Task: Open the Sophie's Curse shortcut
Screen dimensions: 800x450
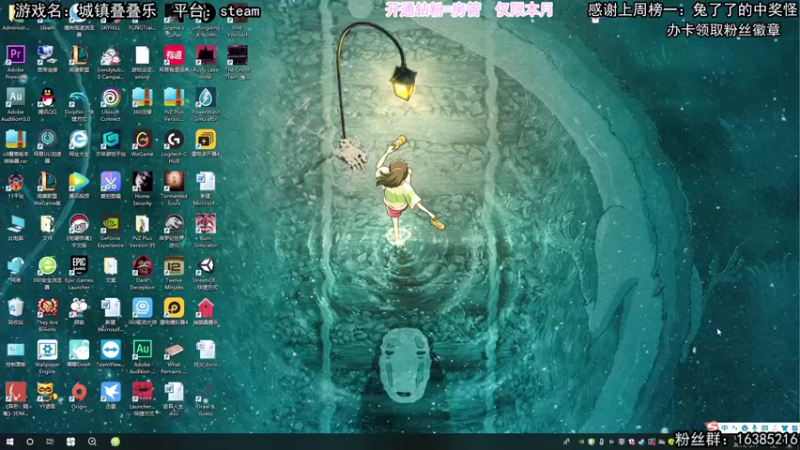Action: coord(174,18)
